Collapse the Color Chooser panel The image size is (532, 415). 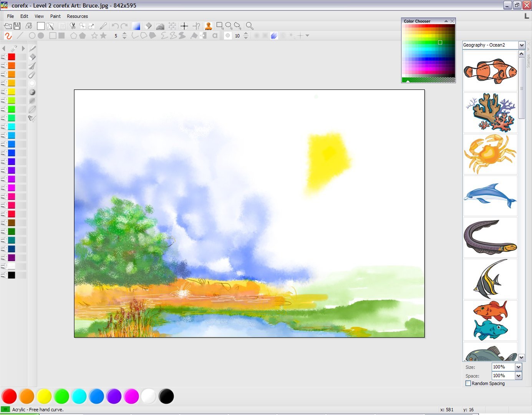[446, 21]
